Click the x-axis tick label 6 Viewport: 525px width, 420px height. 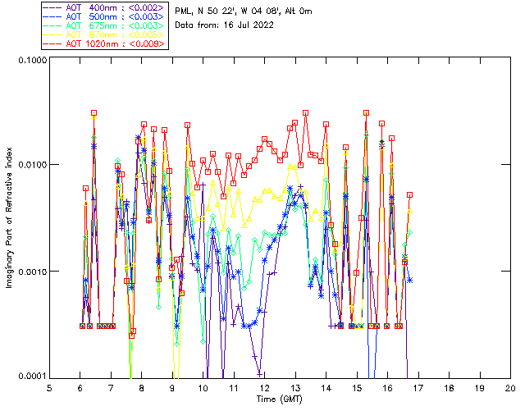(80, 388)
